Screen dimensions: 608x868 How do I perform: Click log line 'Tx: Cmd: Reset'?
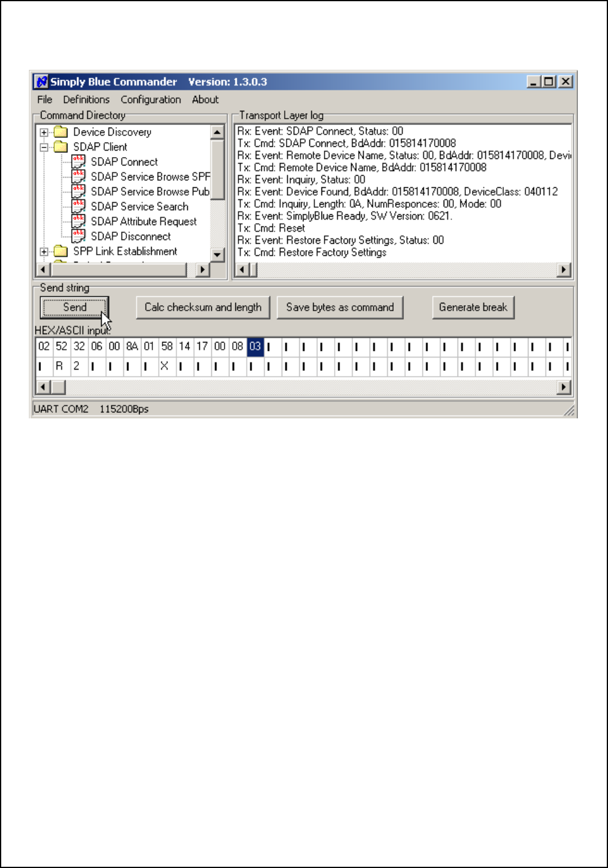pyautogui.click(x=271, y=228)
